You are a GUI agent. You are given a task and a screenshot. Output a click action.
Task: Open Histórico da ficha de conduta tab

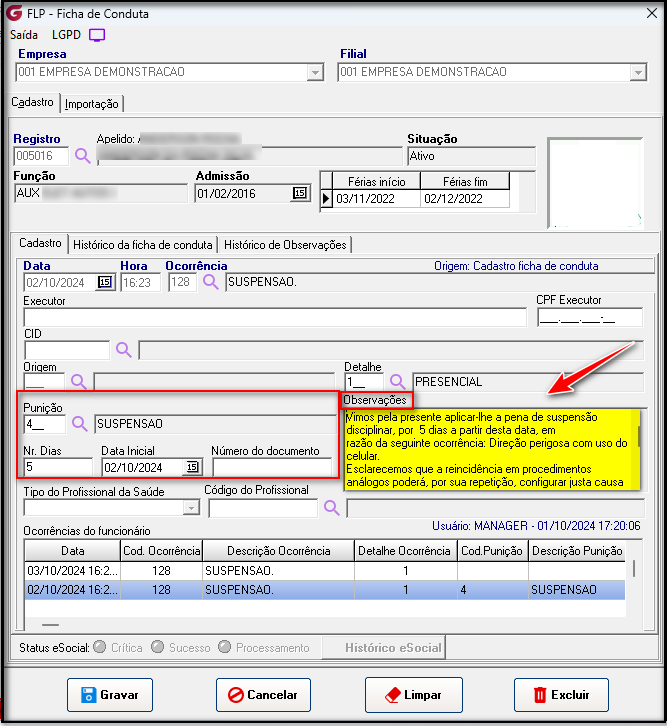click(143, 244)
